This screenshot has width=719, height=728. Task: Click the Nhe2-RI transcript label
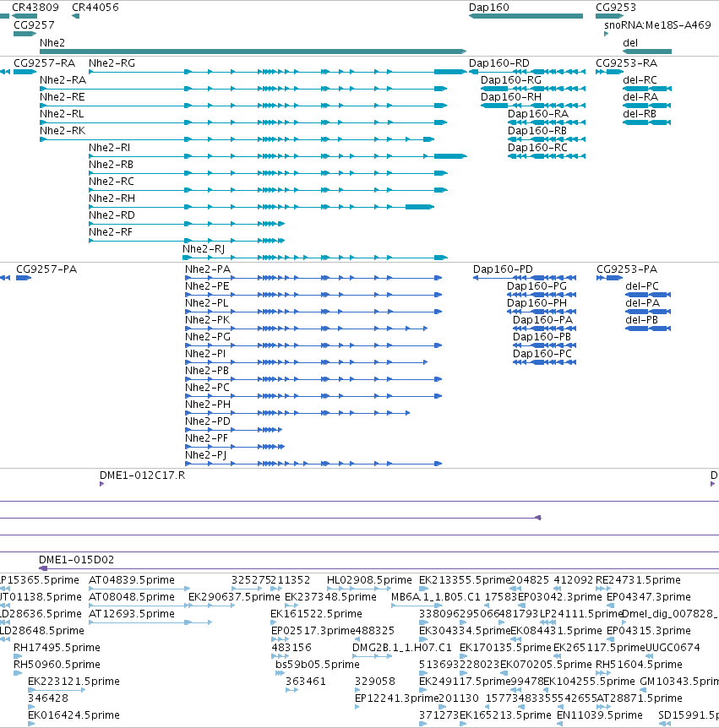click(110, 148)
